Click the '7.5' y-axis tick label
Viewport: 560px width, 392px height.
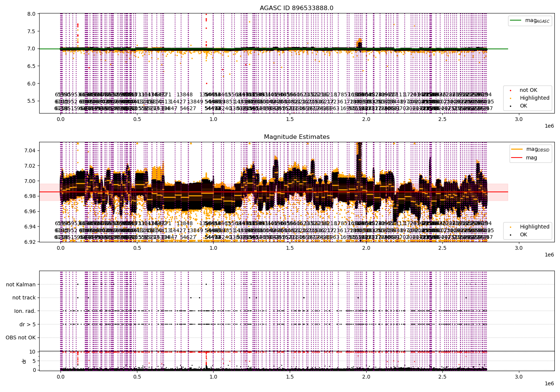[x=32, y=31]
